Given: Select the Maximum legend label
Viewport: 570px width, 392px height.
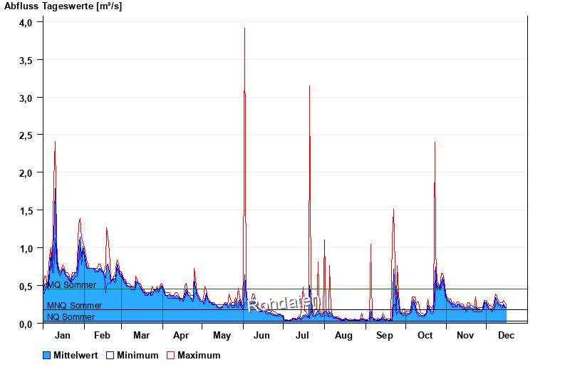Looking at the screenshot, I should click(199, 355).
